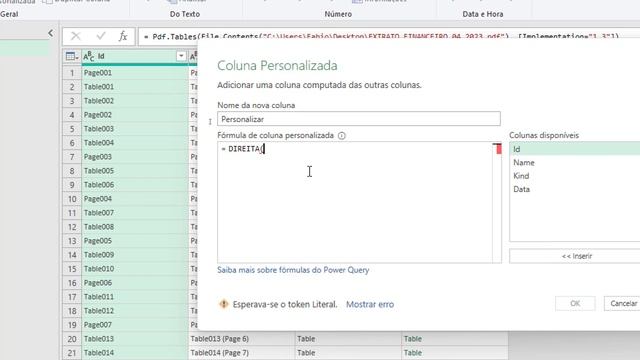This screenshot has width=640, height=360.
Task: Select row number 1 header
Action: pyautogui.click(x=72, y=73)
